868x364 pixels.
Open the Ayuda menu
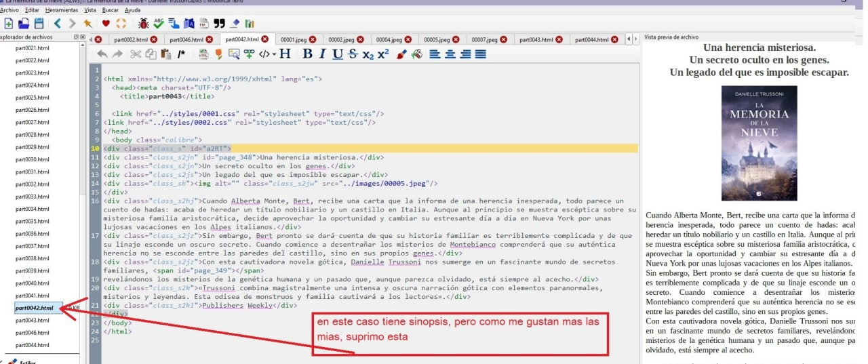coord(133,10)
